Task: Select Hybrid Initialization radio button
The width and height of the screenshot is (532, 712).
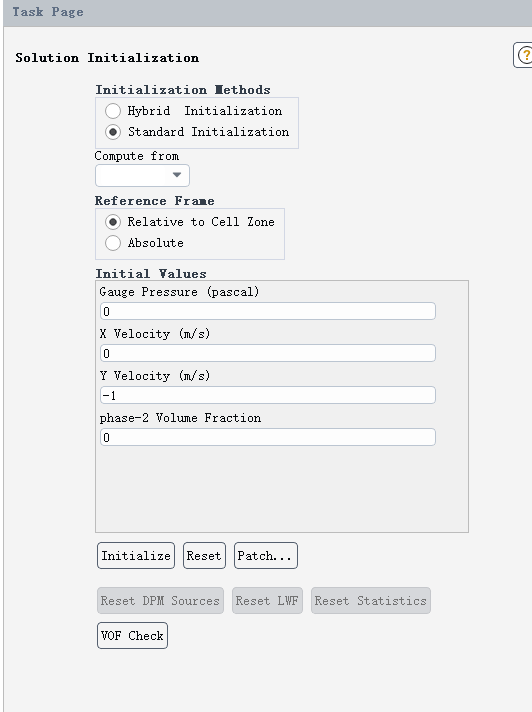Action: 113,111
